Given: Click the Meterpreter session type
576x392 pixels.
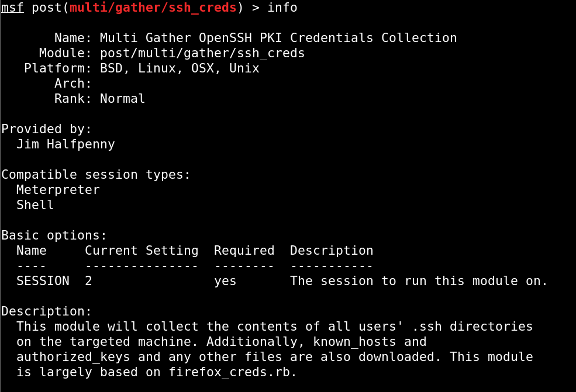Looking at the screenshot, I should 58,190.
